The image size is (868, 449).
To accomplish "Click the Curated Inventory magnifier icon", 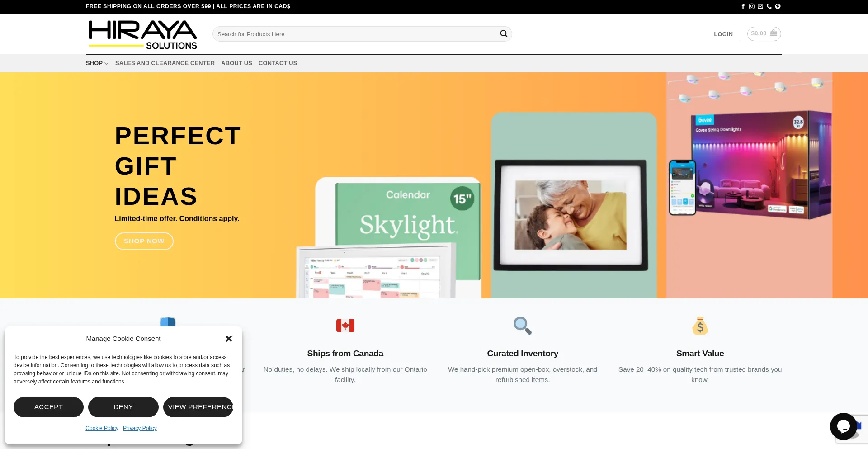I will tap(523, 326).
